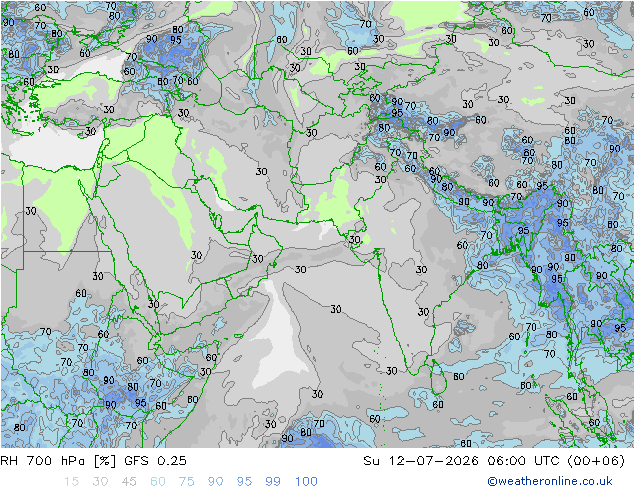The width and height of the screenshot is (634, 490).
Task: Select the 'Su 12-07-2026 06:00 UTC (00+06)' timestamp
Action: [494, 461]
